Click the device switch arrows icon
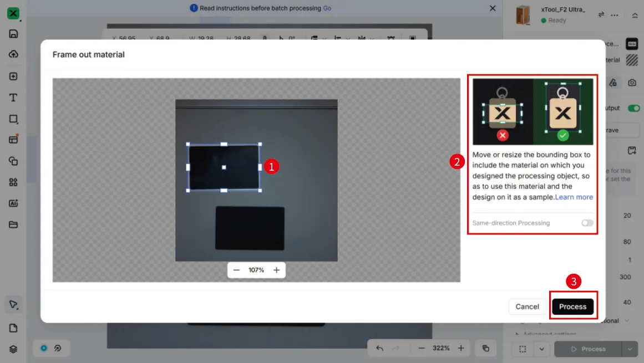Viewport: 644px width, 363px height. pos(601,14)
